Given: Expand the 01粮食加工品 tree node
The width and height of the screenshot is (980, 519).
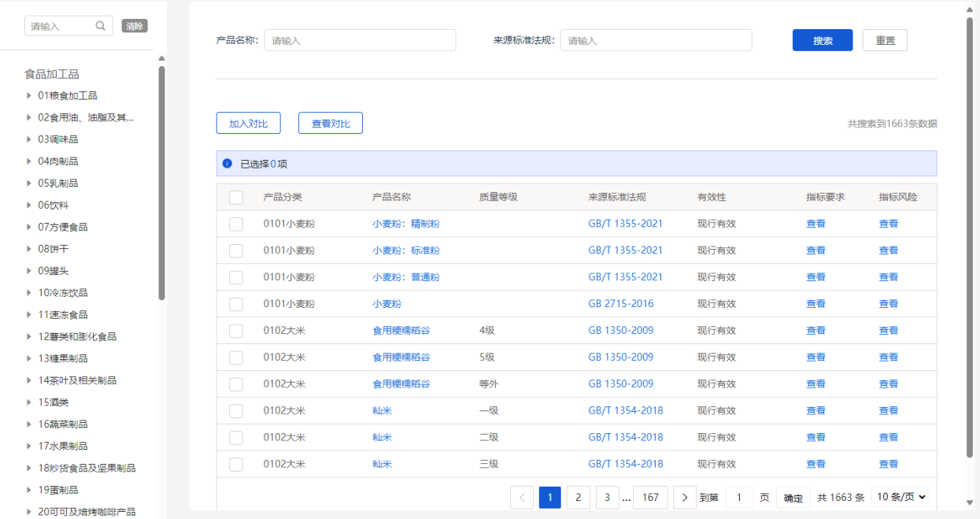Looking at the screenshot, I should (29, 96).
